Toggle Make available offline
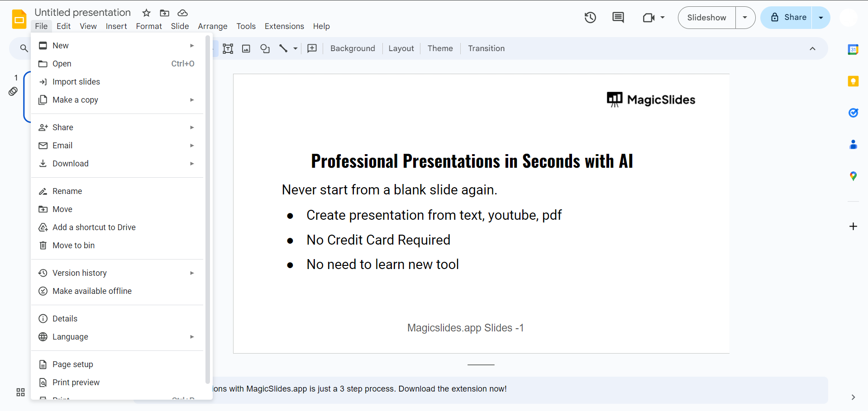Viewport: 868px width, 411px height. tap(117, 291)
